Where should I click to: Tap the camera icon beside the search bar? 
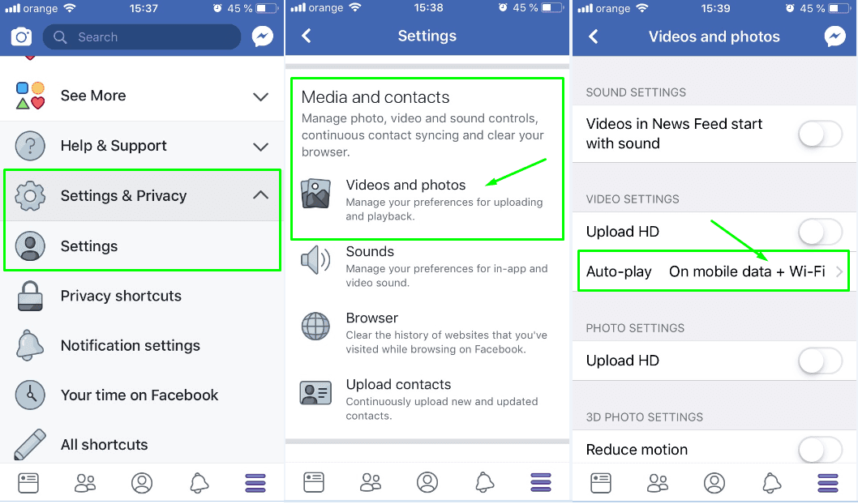[x=21, y=37]
